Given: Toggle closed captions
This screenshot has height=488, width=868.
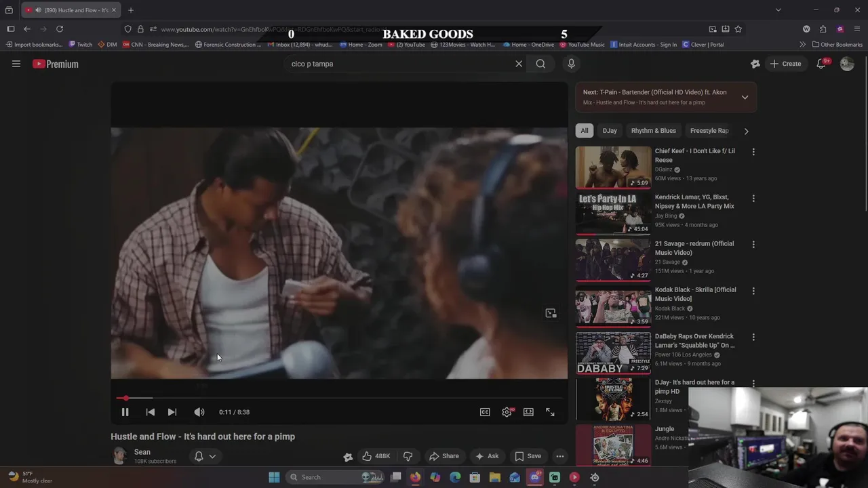Looking at the screenshot, I should point(485,412).
